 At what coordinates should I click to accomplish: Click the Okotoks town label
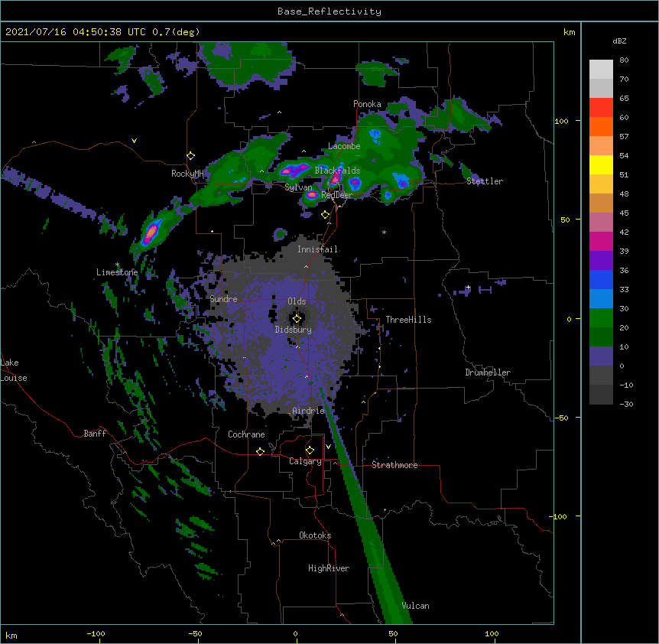tap(315, 535)
